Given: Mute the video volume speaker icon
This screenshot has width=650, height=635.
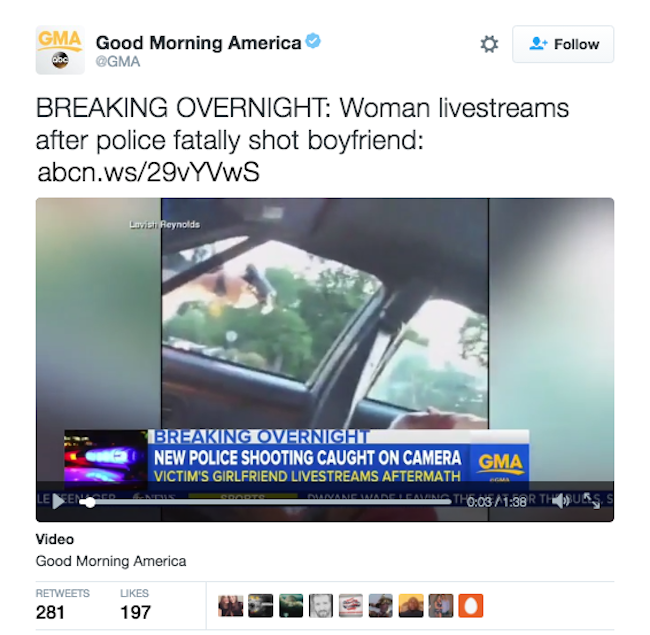Looking at the screenshot, I should click(560, 501).
